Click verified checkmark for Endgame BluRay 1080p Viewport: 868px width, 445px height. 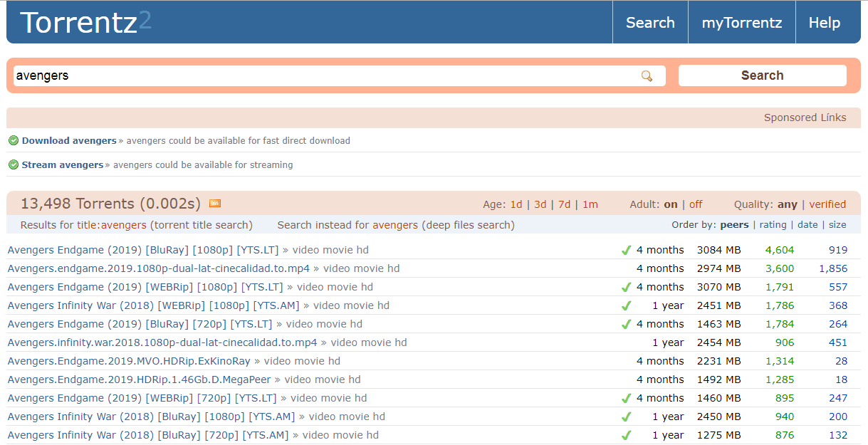click(x=627, y=250)
